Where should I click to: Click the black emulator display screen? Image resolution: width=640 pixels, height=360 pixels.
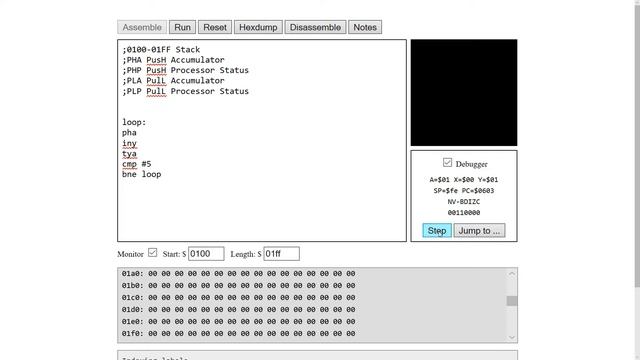click(464, 93)
